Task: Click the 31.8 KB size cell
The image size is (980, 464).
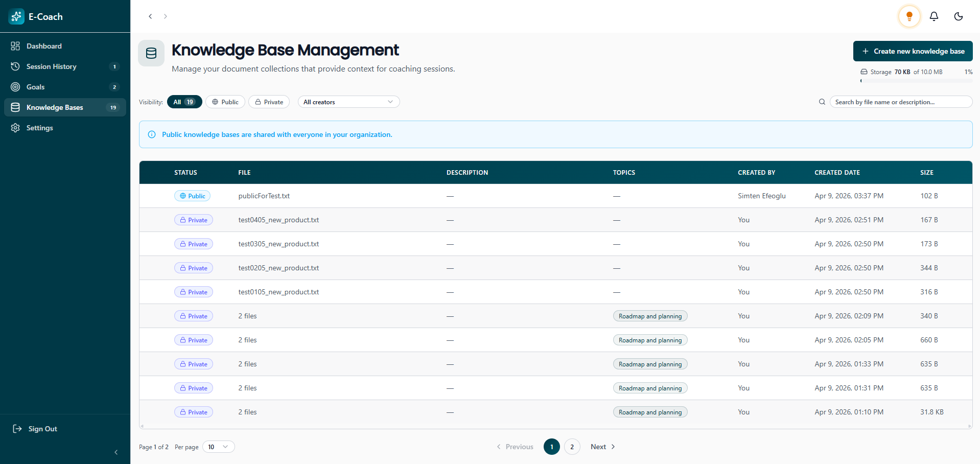Action: 932,412
